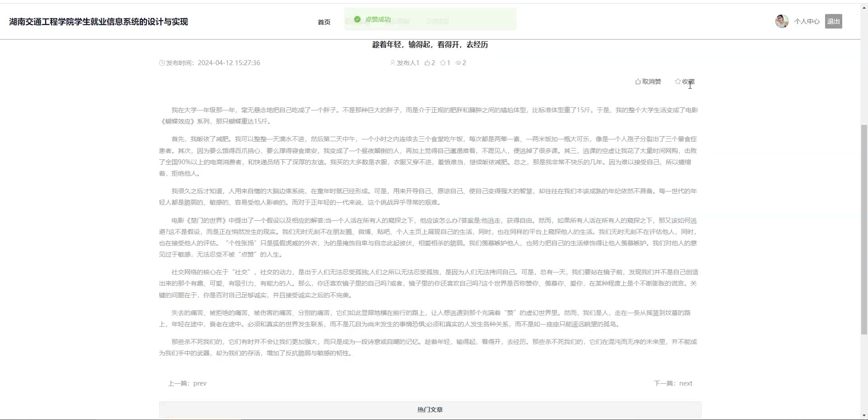Click paragraph starting 社交网络的核心在于

(429, 283)
